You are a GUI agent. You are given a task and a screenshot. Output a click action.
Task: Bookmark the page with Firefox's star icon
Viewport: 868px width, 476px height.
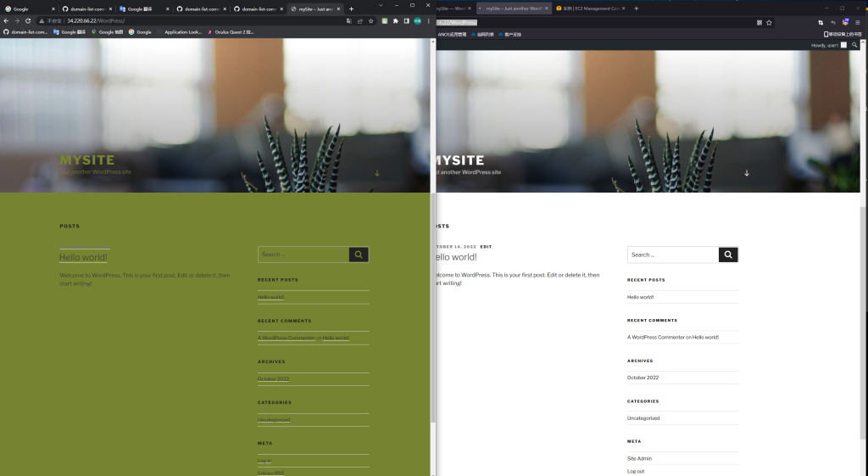coord(769,23)
